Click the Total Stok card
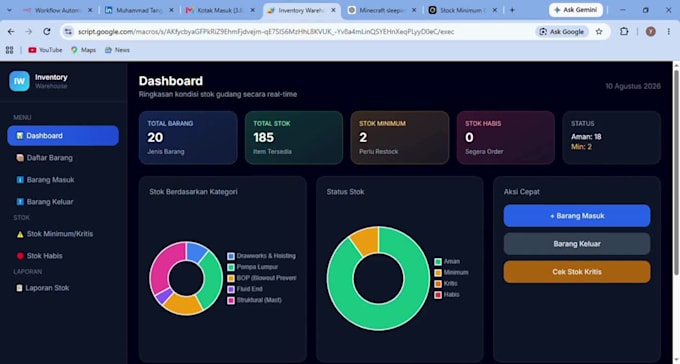 (x=294, y=138)
